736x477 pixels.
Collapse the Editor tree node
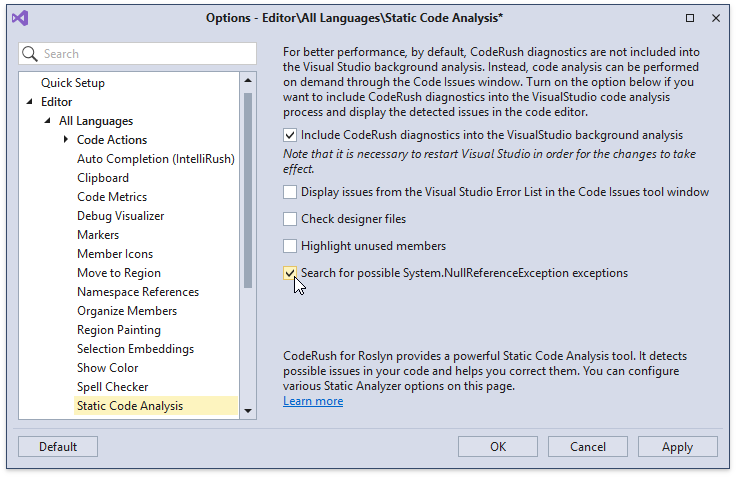29,102
